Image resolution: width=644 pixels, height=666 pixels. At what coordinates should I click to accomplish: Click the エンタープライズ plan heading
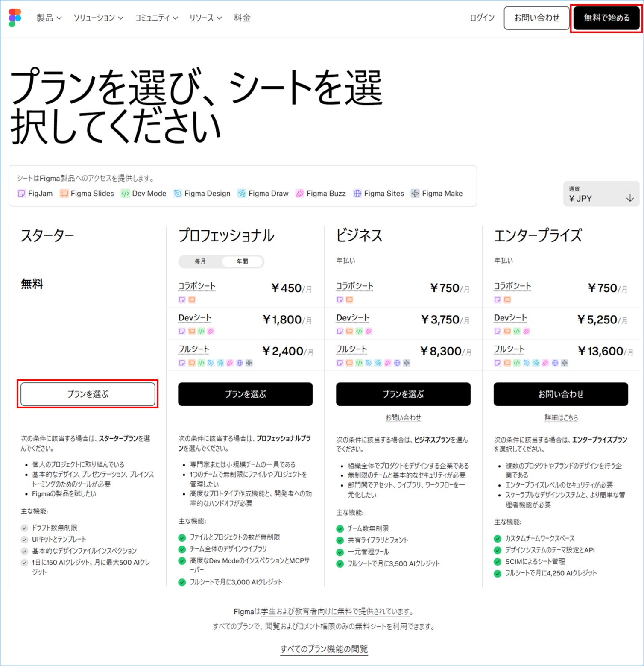[x=538, y=235]
